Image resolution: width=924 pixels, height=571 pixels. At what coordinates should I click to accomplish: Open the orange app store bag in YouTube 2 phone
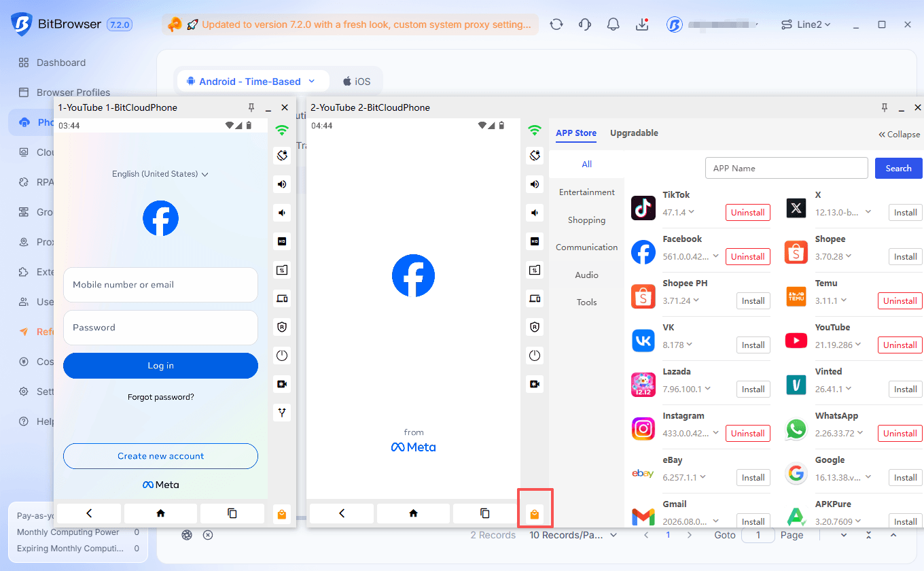coord(535,515)
